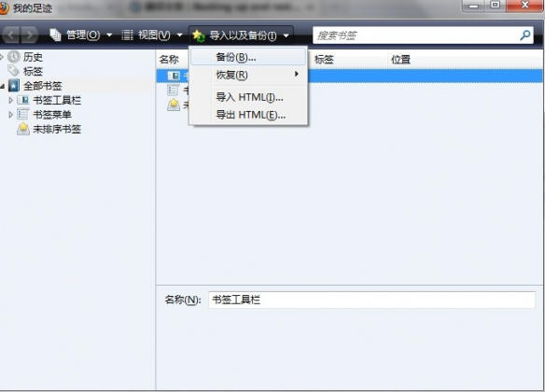545x392 pixels.
Task: Click the Firefox icon in title bar
Action: [4, 8]
